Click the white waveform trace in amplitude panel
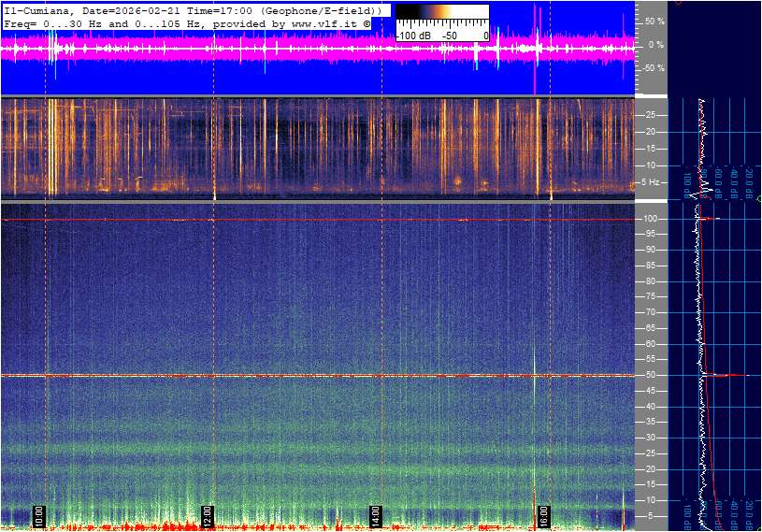The image size is (762, 532). coord(280,49)
